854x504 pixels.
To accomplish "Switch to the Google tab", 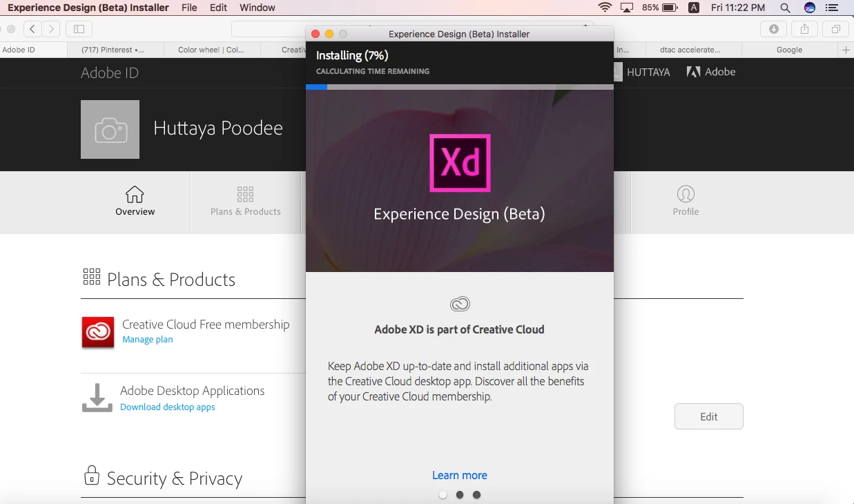I will tap(790, 50).
